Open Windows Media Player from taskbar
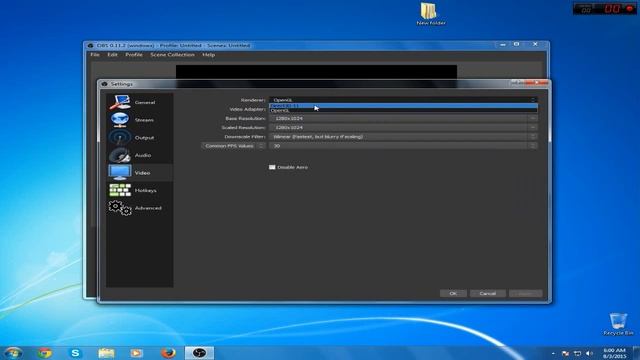This screenshot has width=640, height=360. pyautogui.click(x=137, y=353)
